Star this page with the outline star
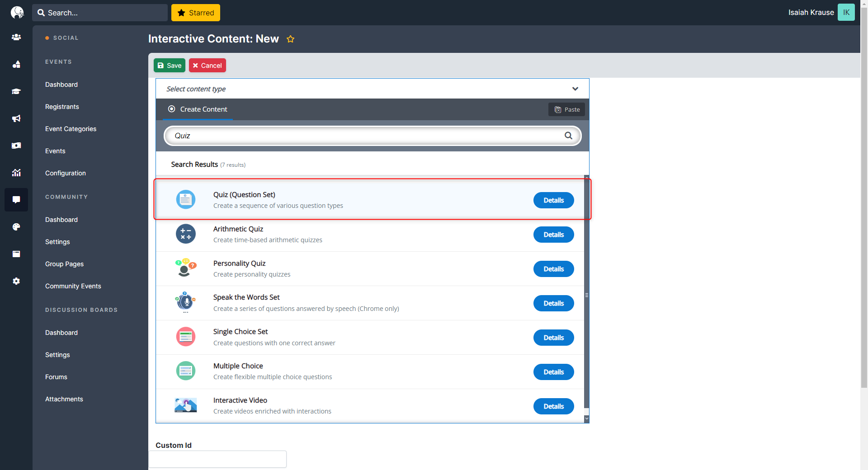 point(290,39)
